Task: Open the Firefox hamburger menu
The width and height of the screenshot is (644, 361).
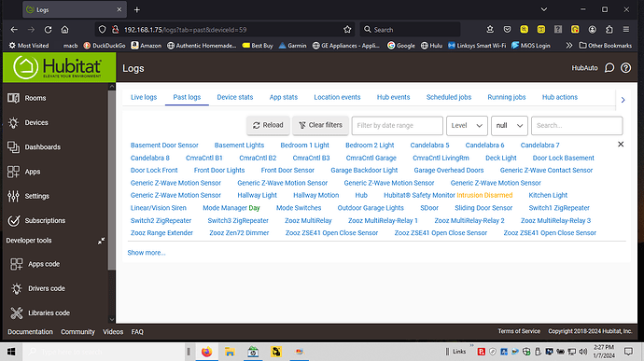Action: 626,30
